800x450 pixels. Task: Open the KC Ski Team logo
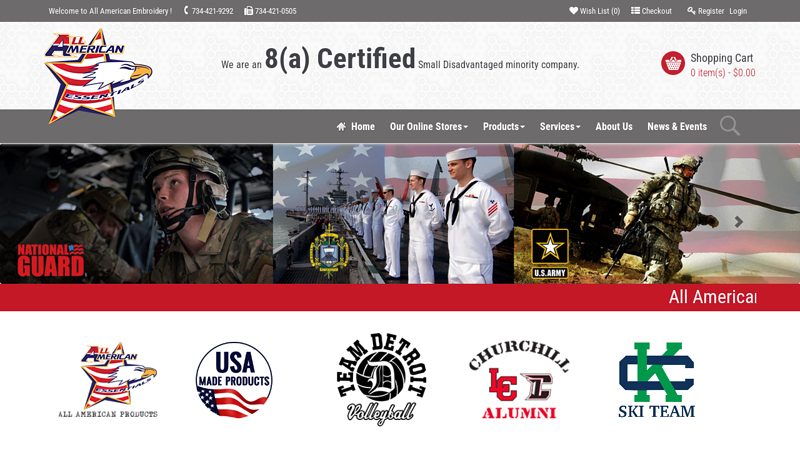(657, 380)
